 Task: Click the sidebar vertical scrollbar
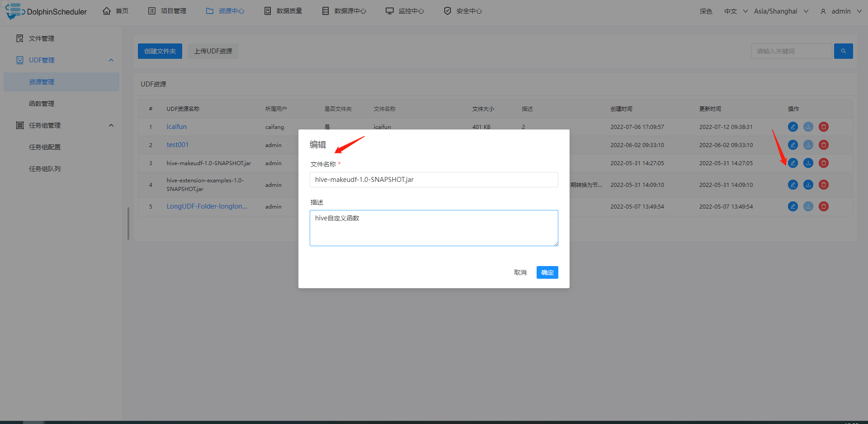128,224
